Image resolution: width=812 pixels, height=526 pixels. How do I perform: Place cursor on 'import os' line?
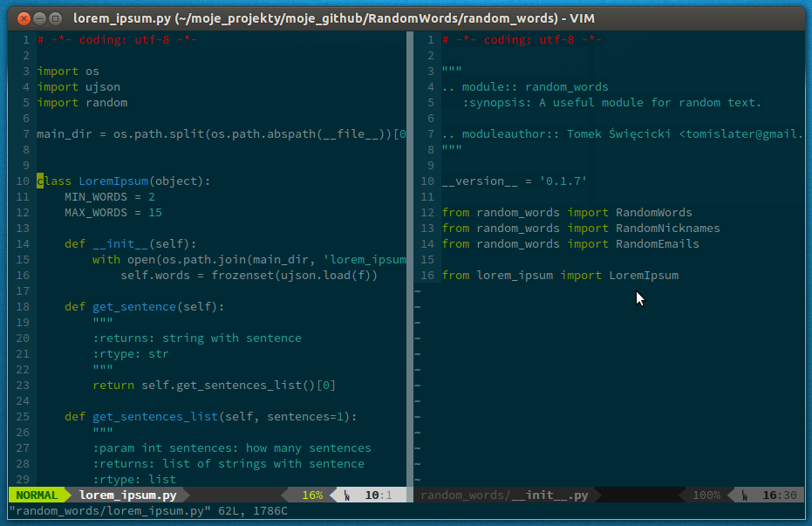[68, 71]
